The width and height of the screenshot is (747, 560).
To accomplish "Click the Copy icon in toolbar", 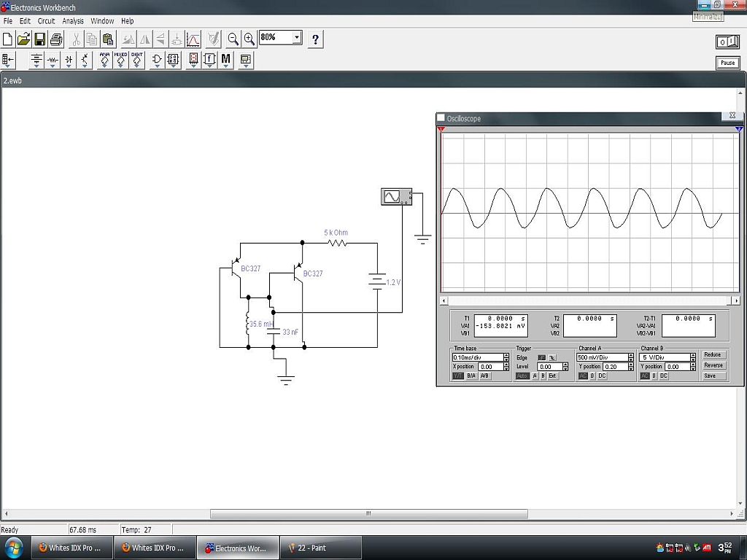I will pos(92,39).
